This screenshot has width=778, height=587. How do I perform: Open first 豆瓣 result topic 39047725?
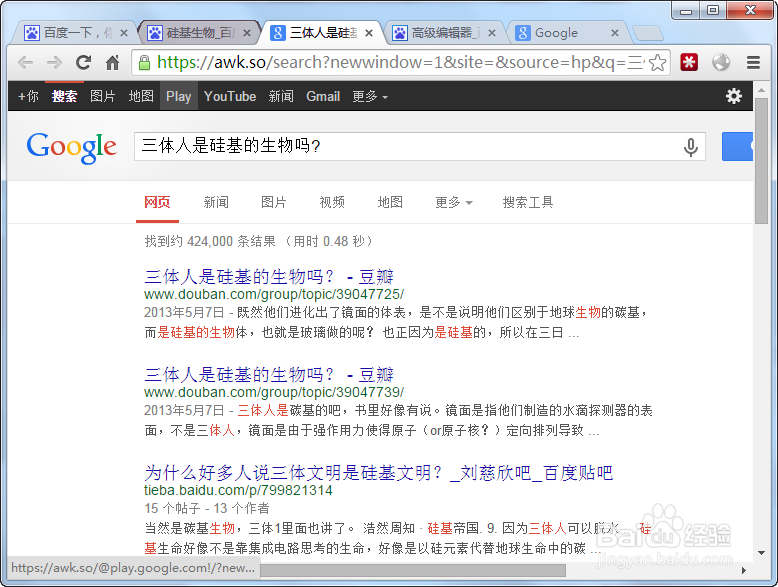coord(269,276)
